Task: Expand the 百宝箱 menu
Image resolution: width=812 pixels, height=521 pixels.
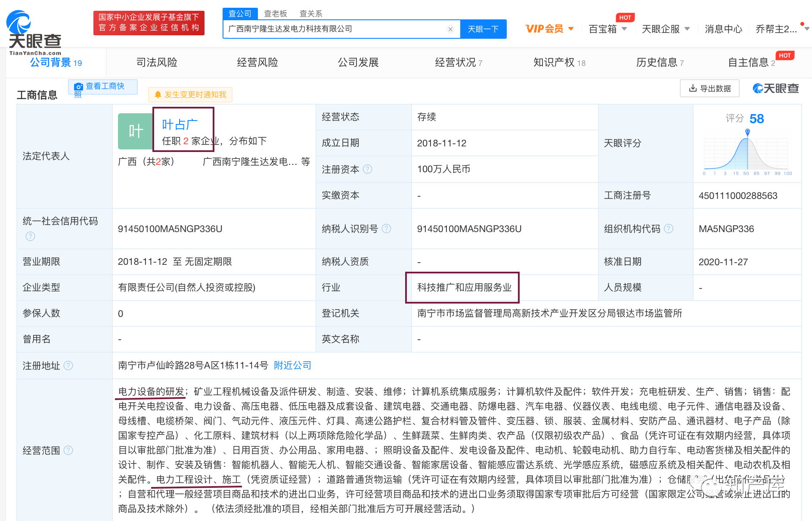Action: pos(607,29)
